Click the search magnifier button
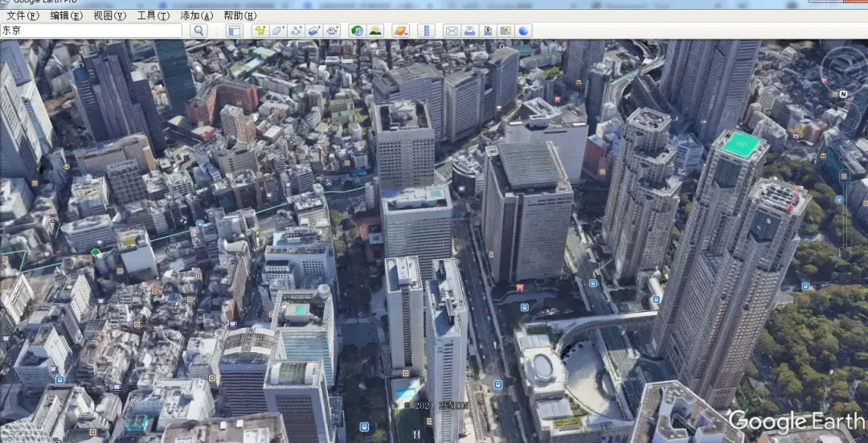 point(199,31)
